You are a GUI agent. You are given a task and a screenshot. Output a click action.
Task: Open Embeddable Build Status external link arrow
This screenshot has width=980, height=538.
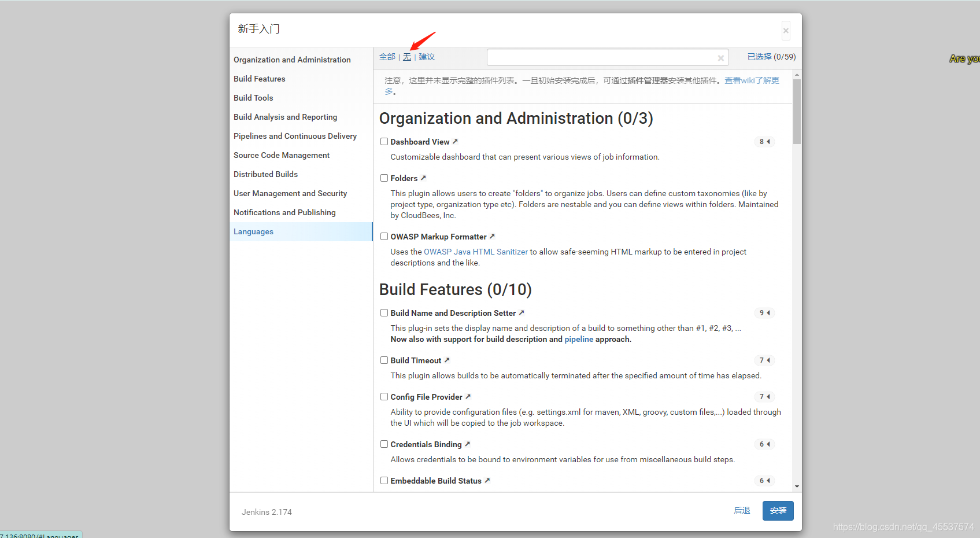(487, 480)
